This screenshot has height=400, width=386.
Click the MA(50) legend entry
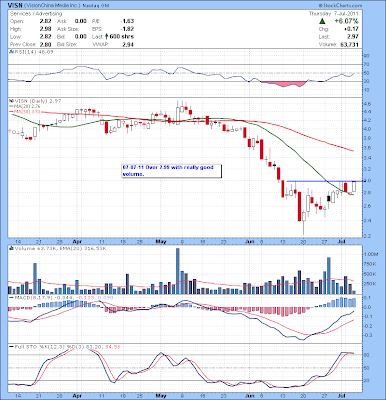point(25,111)
